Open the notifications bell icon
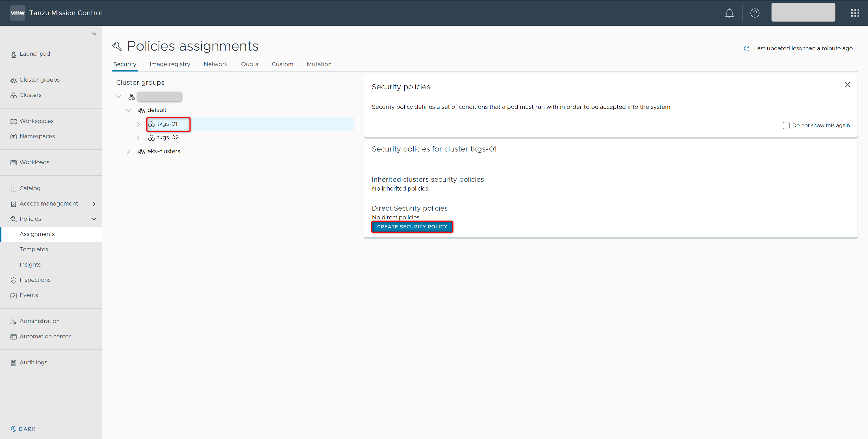The image size is (868, 439). tap(729, 13)
